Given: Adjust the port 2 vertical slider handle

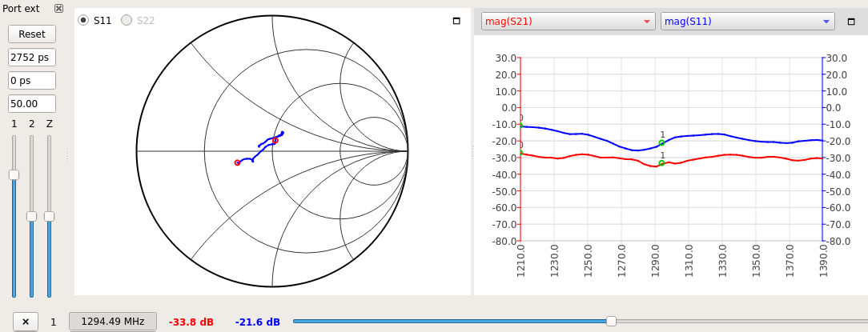Looking at the screenshot, I should [31, 216].
